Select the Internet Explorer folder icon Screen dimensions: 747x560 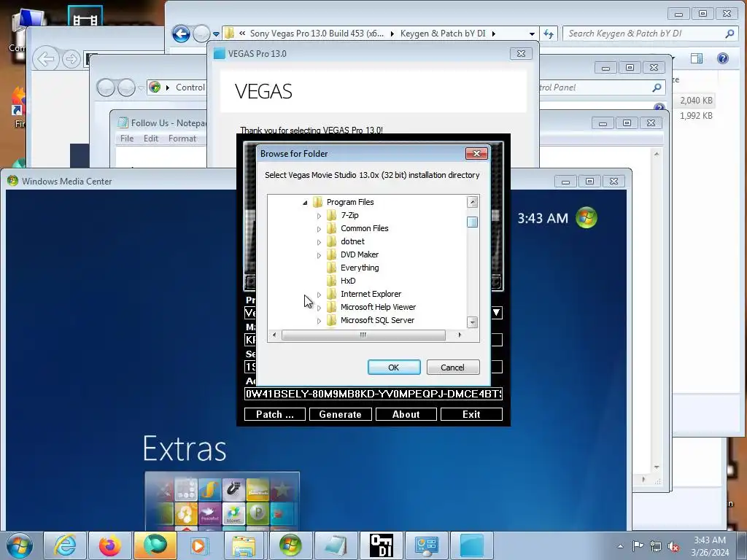[332, 294]
